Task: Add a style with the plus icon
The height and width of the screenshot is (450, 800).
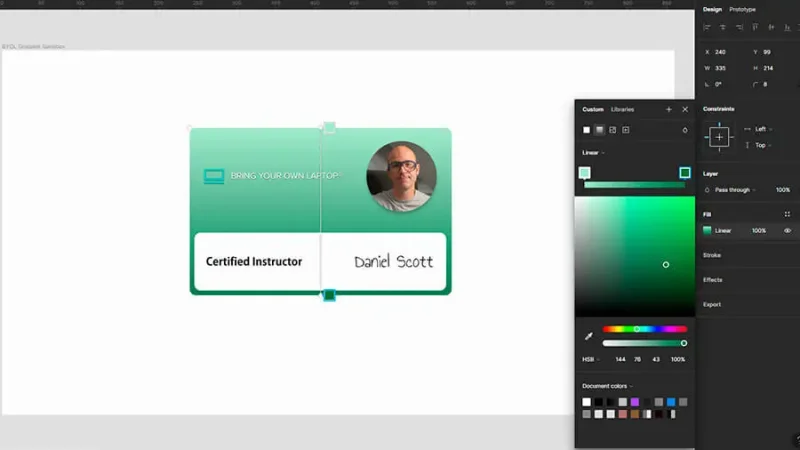Action: point(668,109)
